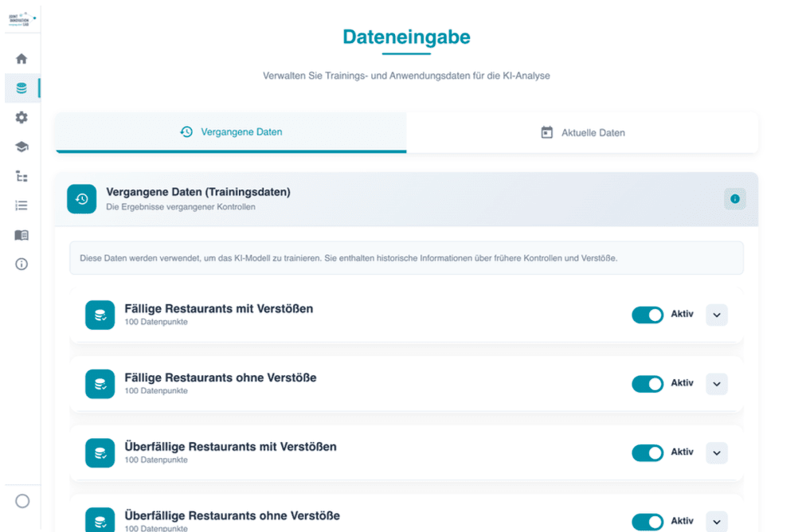Go to the Home icon in sidebar

pos(22,59)
